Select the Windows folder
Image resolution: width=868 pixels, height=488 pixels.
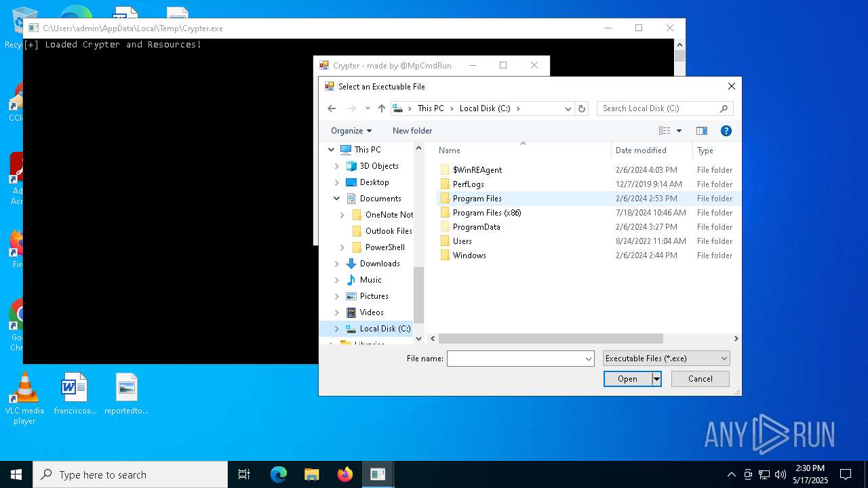469,256
